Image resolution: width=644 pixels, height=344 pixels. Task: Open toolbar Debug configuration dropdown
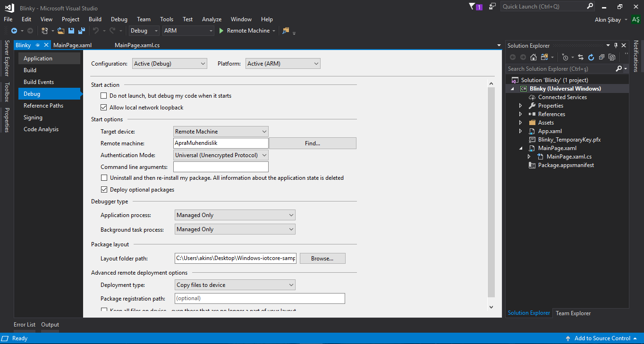pyautogui.click(x=144, y=31)
